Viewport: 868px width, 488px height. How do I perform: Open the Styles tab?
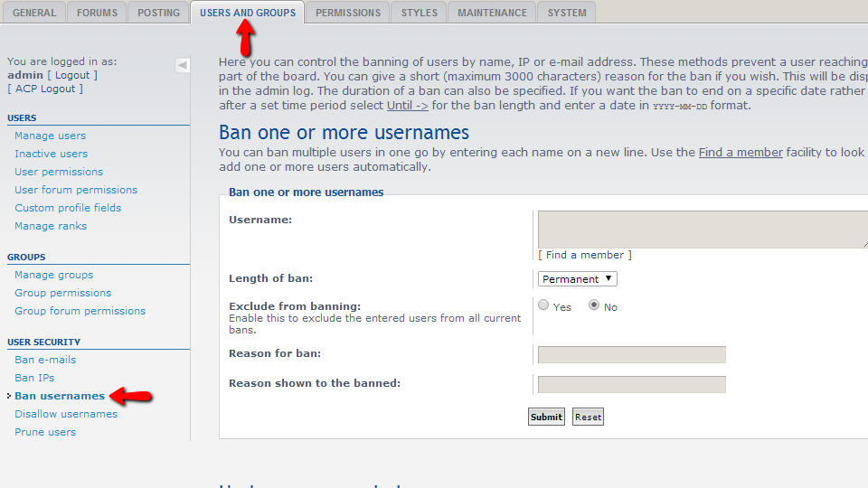pos(420,13)
